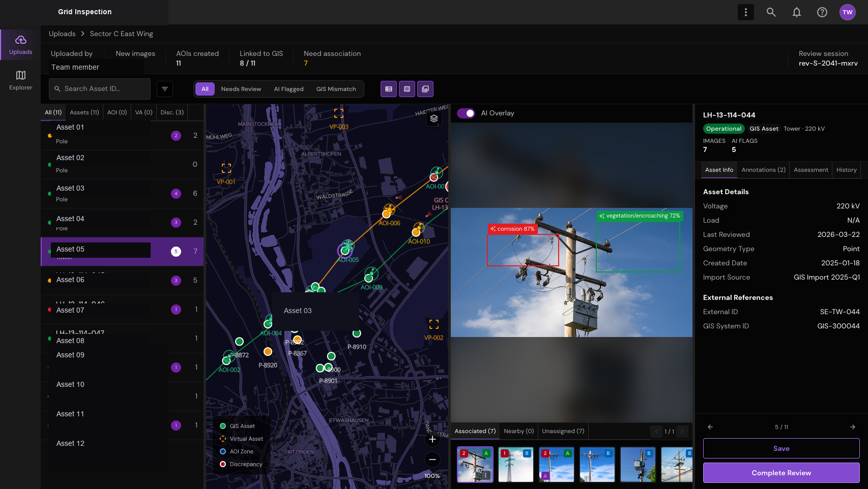The image size is (868, 489).
Task: Open the notifications bell
Action: [797, 12]
